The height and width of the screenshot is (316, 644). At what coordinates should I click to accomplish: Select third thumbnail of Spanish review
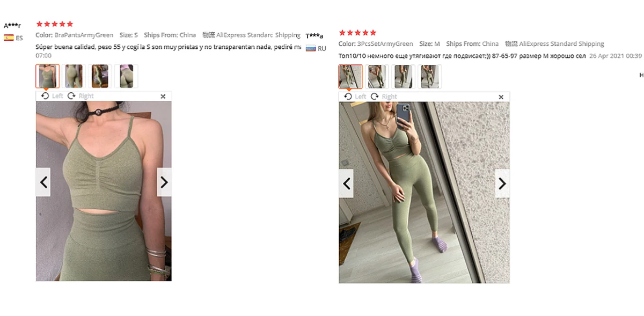click(x=100, y=76)
